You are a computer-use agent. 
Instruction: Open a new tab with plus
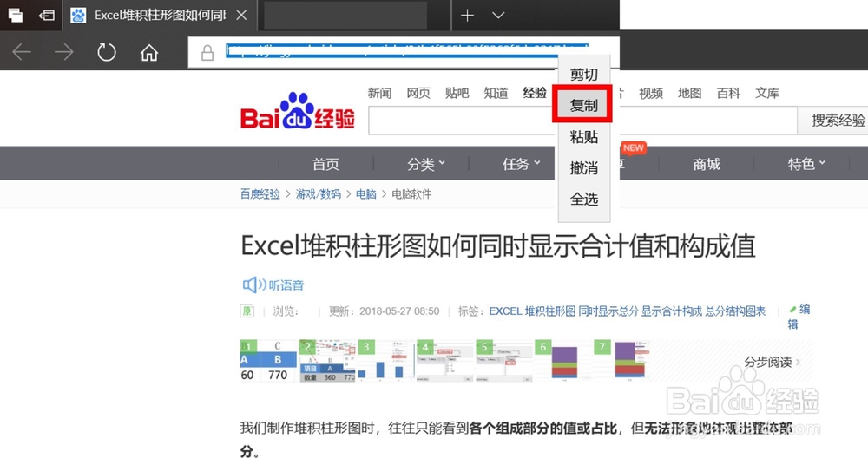pyautogui.click(x=467, y=15)
